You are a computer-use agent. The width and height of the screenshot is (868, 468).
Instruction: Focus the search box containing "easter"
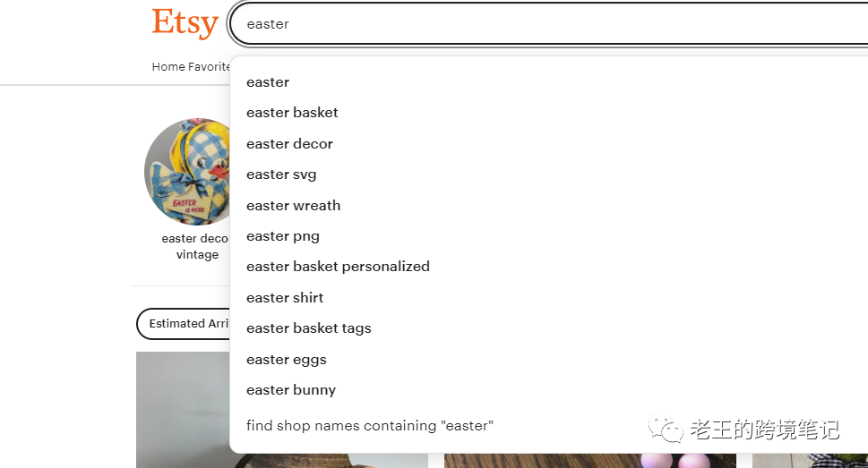click(537, 24)
